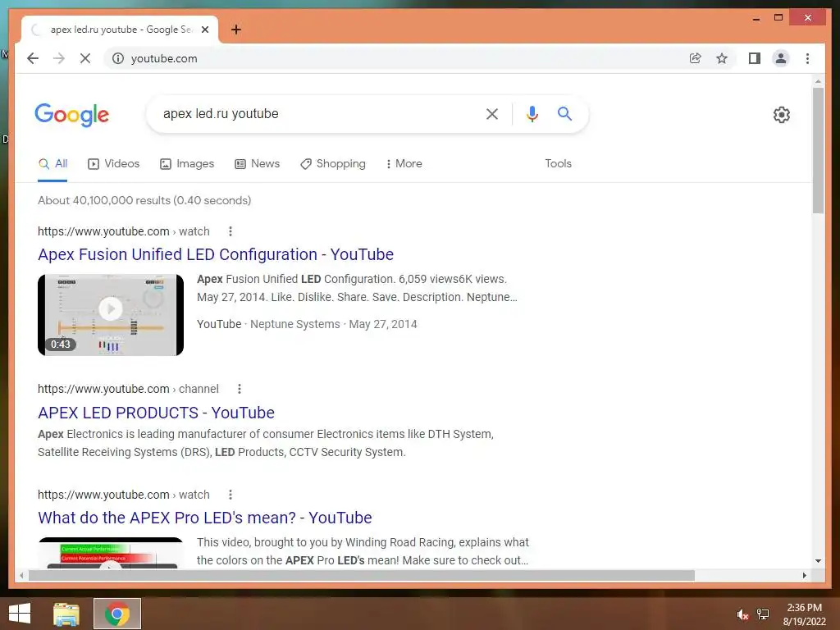Screen dimensions: 840x630
Task: Bookmark this tab with the star icon
Action: pyautogui.click(x=722, y=58)
